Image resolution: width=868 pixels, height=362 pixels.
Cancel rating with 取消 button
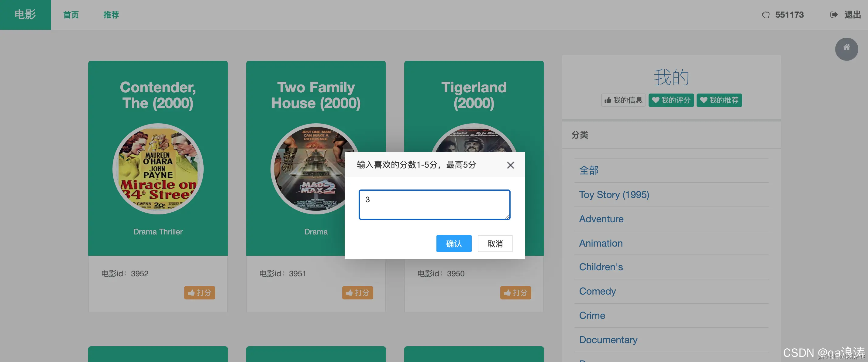click(x=495, y=244)
